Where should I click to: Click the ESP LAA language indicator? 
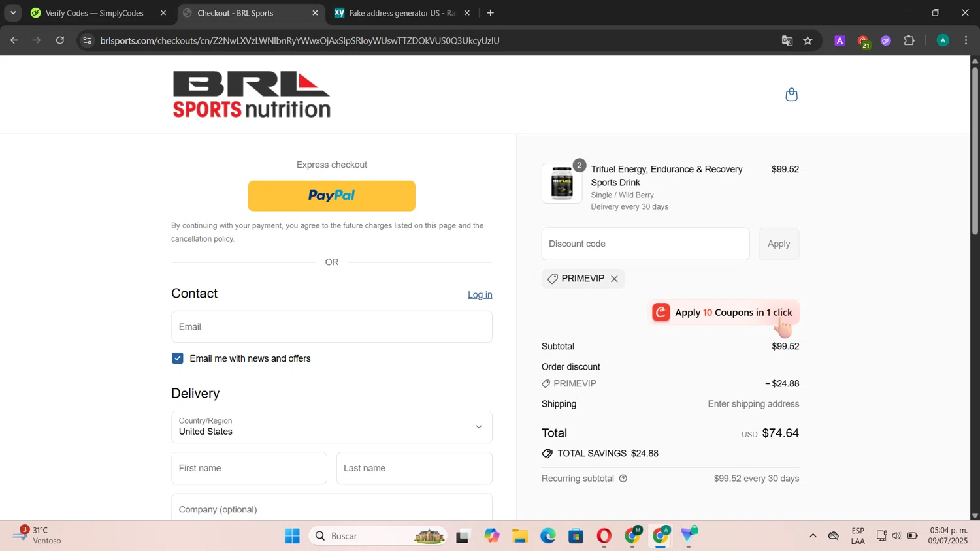pos(858,536)
